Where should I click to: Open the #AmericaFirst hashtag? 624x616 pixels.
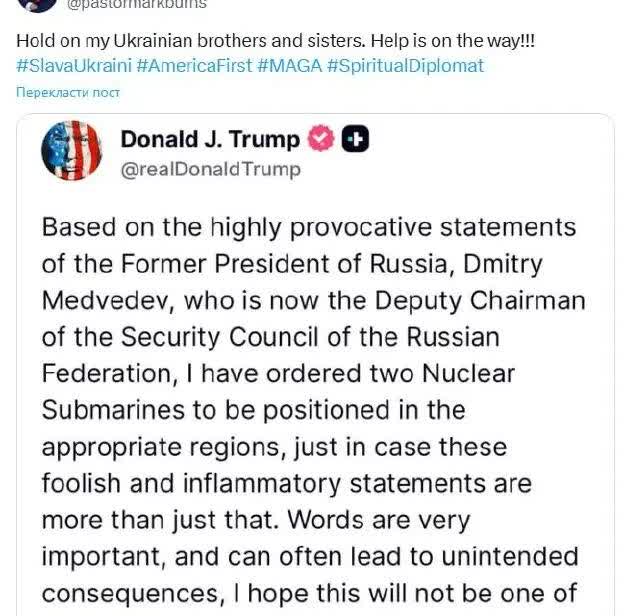(x=193, y=66)
